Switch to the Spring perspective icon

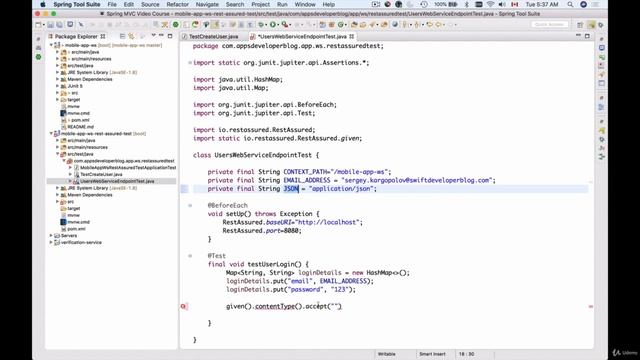[x=601, y=25]
